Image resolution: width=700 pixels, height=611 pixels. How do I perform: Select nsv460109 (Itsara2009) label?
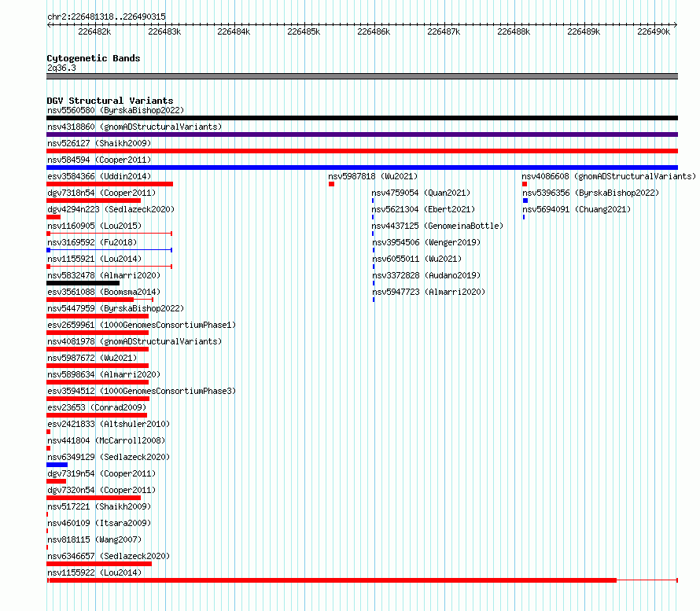[99, 523]
